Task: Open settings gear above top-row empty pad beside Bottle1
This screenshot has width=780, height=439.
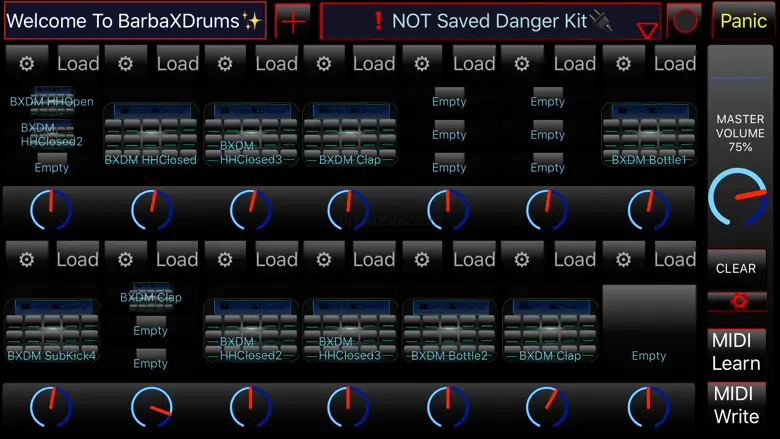Action: pos(522,64)
